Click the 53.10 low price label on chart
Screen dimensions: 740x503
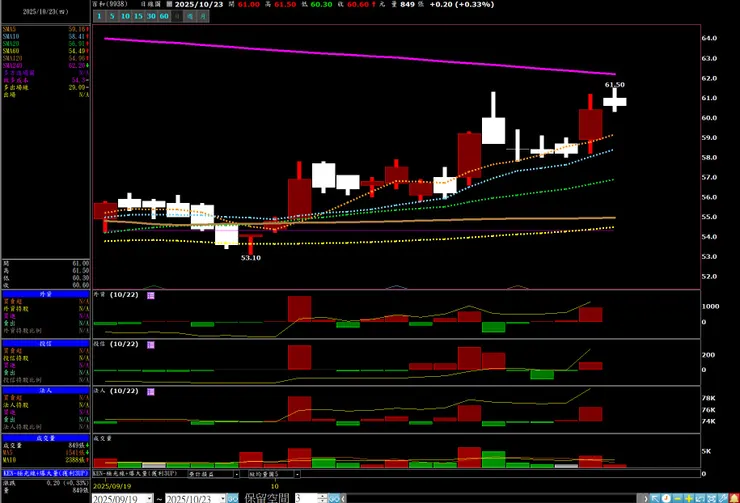251,258
